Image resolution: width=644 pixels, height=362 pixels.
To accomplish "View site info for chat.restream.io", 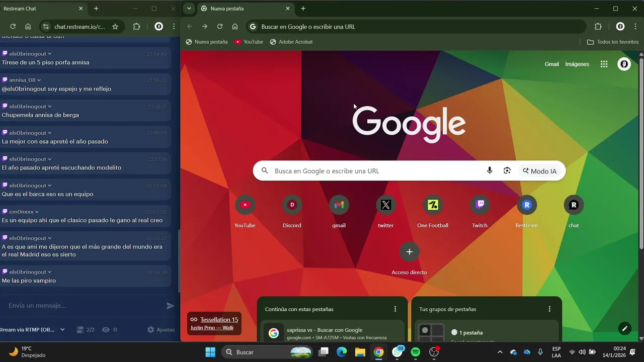I will coord(46,27).
